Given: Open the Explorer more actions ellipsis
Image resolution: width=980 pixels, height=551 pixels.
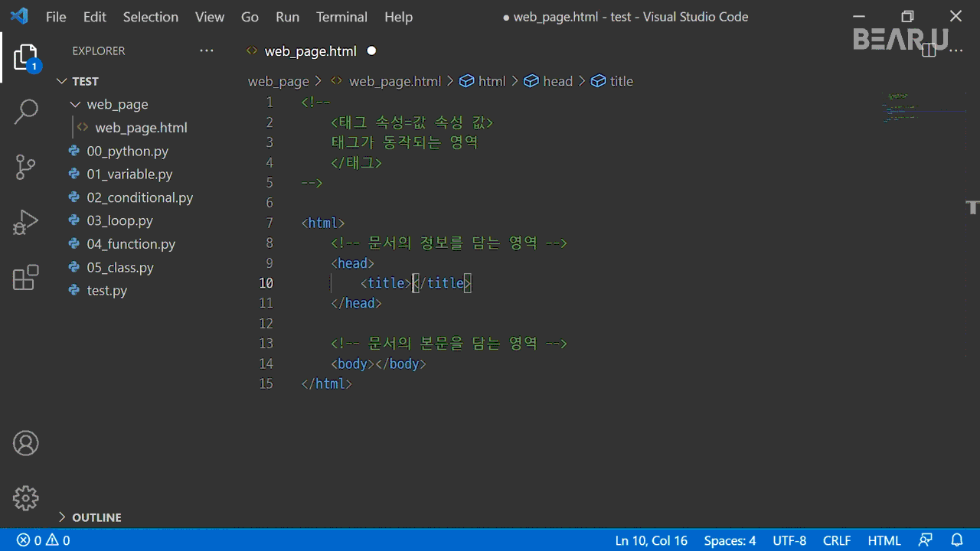Looking at the screenshot, I should 207,51.
